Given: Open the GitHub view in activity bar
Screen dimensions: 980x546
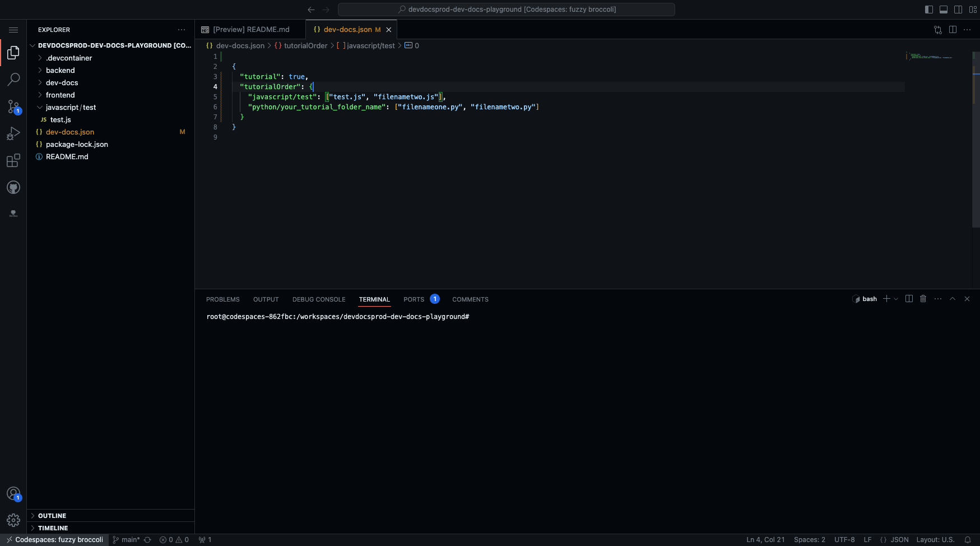Looking at the screenshot, I should tap(13, 187).
